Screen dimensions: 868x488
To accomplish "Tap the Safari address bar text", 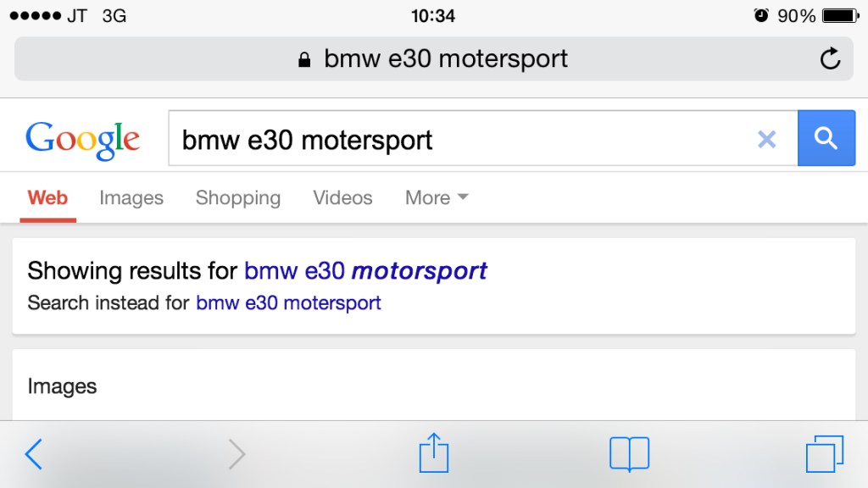I will click(445, 59).
